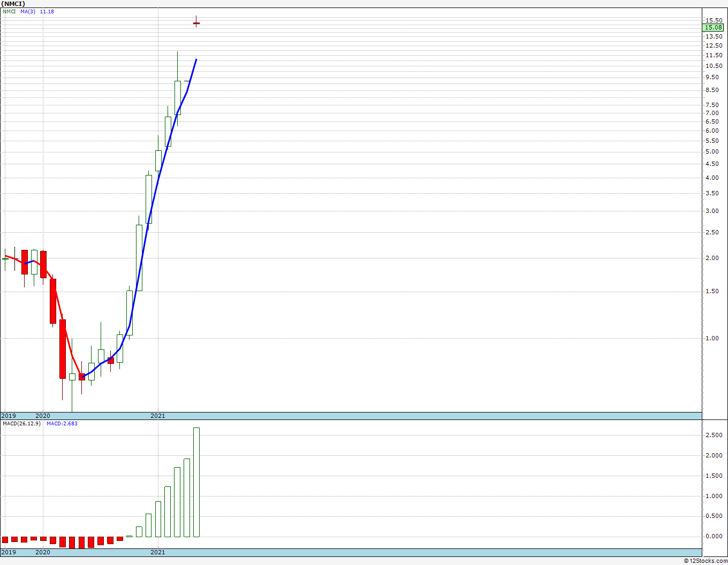Click the latest small red candlestick

pyautogui.click(x=196, y=23)
